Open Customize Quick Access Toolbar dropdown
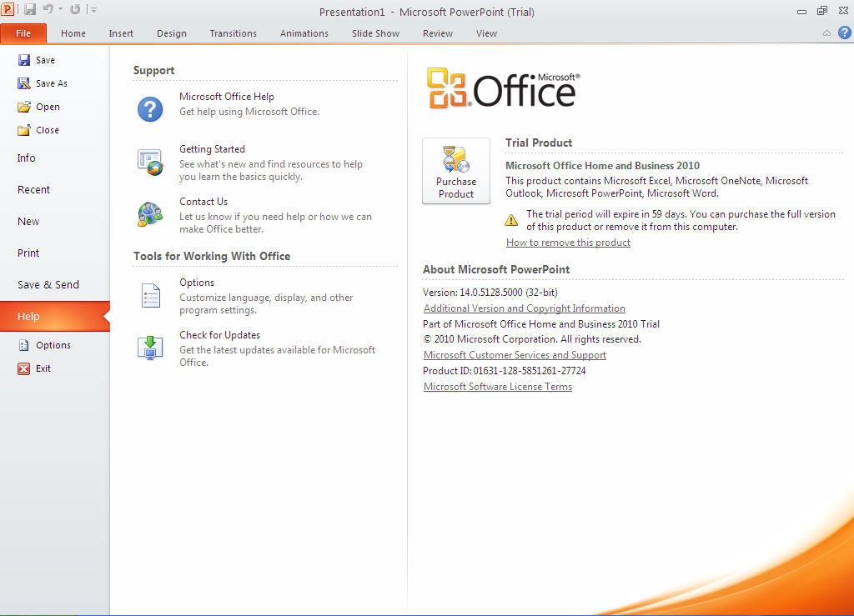 tap(93, 10)
